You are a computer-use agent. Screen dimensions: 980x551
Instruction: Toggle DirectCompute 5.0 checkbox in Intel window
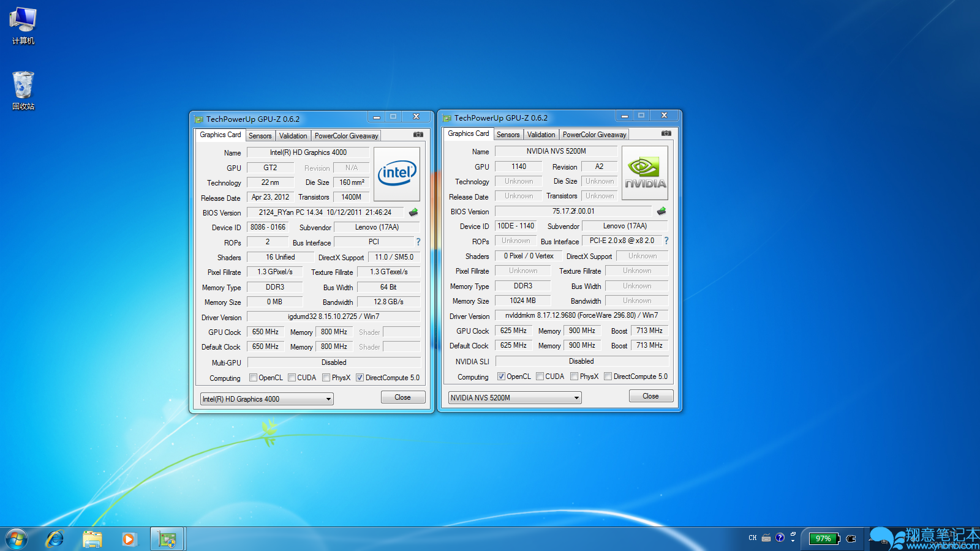[360, 378]
